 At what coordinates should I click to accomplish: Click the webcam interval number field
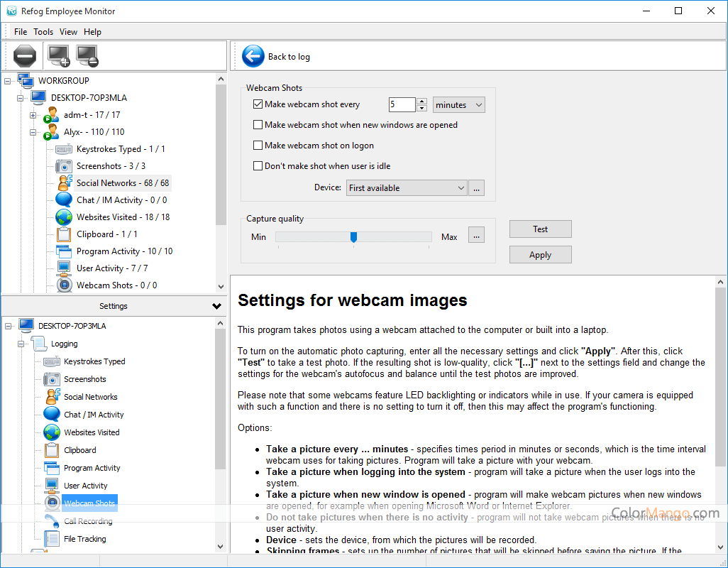click(401, 105)
